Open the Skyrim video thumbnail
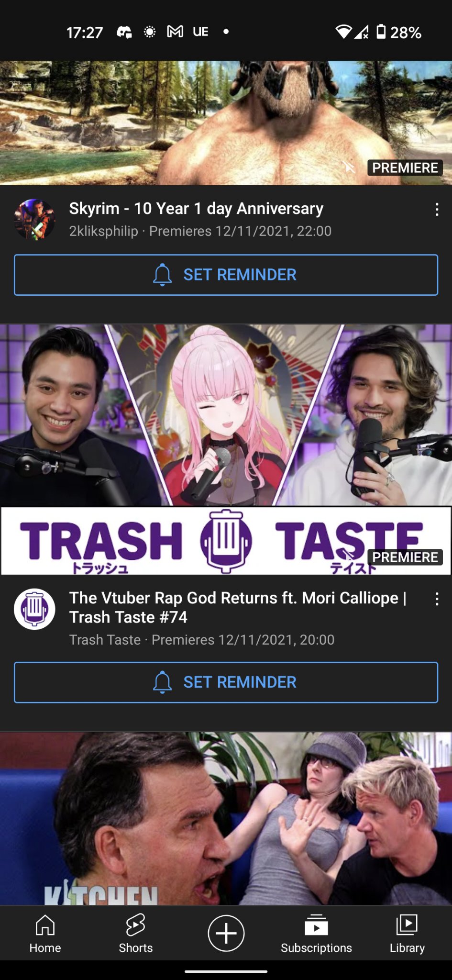 pyautogui.click(x=226, y=122)
